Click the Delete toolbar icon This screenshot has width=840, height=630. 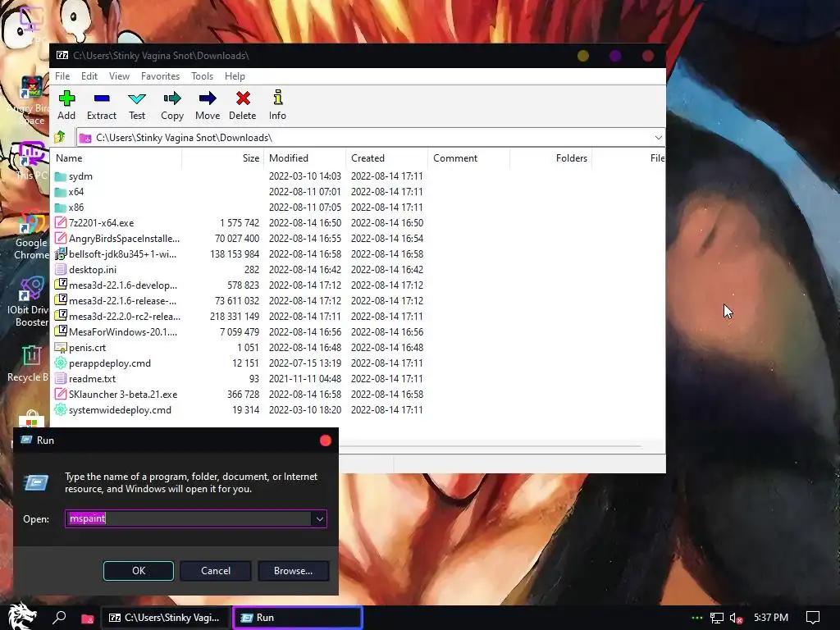click(x=243, y=98)
